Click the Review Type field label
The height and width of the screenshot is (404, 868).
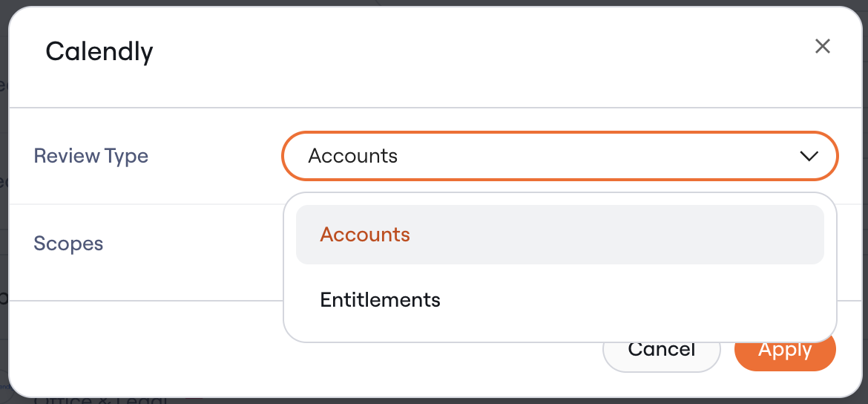click(91, 156)
